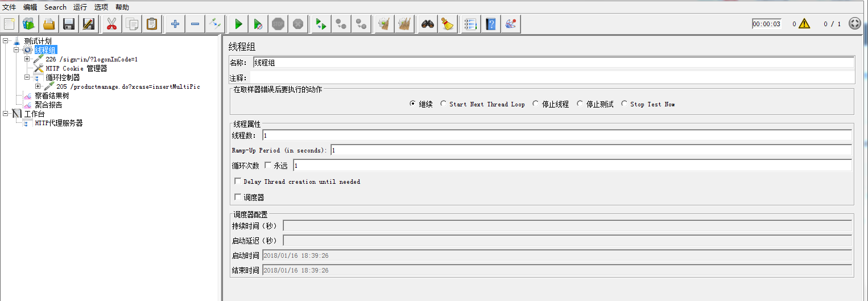This screenshot has height=301, width=868.
Task: Save the test plan with the floppy icon
Action: click(69, 24)
